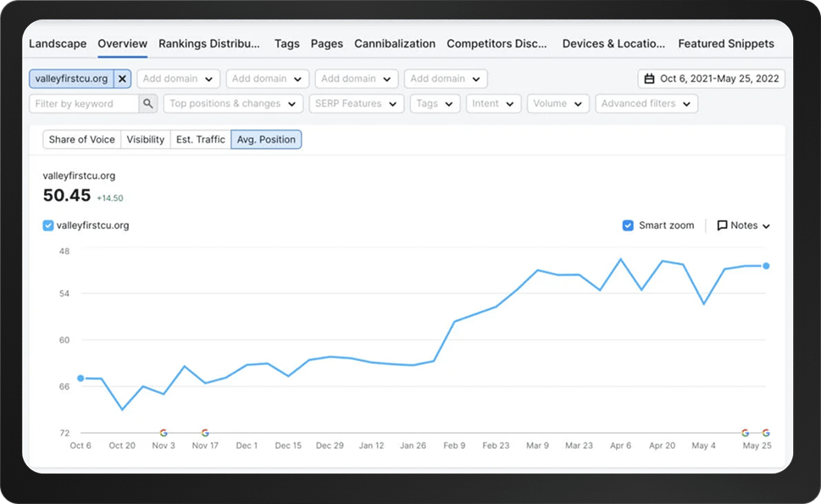Click the Google update marker near Nov 3
This screenshot has width=821, height=504.
(164, 433)
